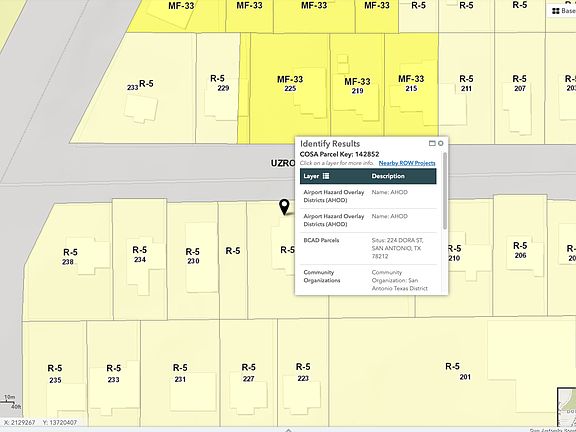
Task: Select the MF-33 parcel numbered 215
Action: (411, 88)
